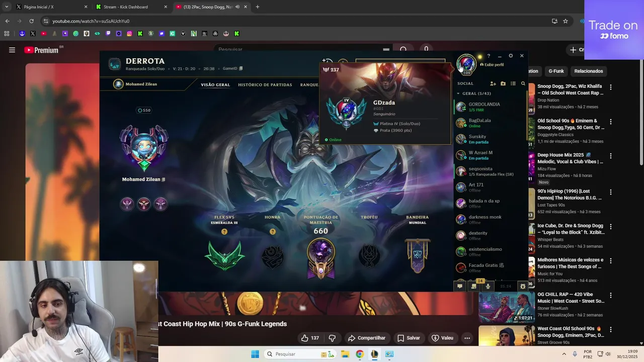Open YouTube hamburger guide menu

click(x=12, y=50)
